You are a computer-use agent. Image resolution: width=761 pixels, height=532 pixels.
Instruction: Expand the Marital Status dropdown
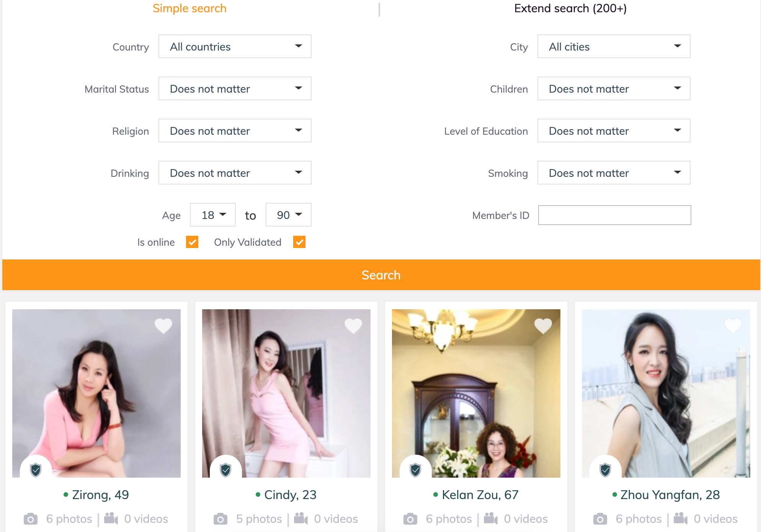(x=235, y=88)
